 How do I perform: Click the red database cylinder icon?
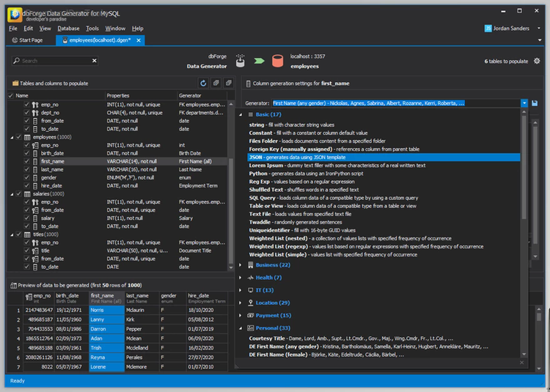[x=277, y=61]
